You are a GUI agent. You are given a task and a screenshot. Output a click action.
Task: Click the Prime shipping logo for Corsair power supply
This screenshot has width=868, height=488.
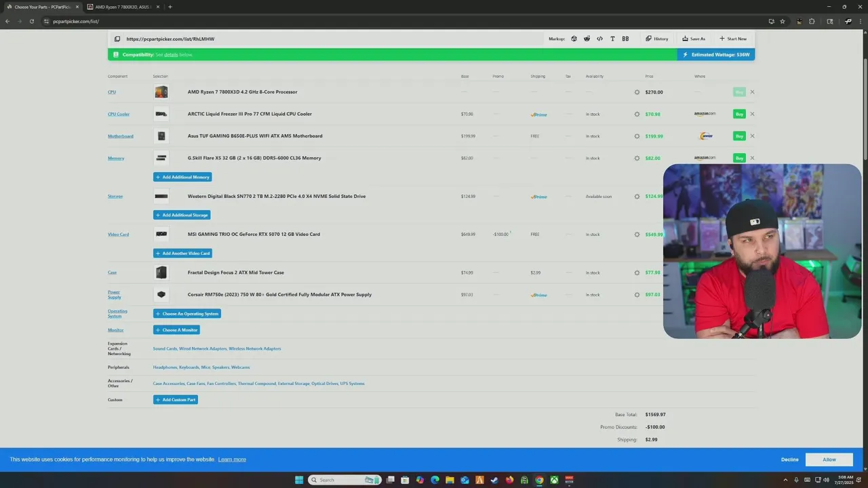click(x=538, y=295)
